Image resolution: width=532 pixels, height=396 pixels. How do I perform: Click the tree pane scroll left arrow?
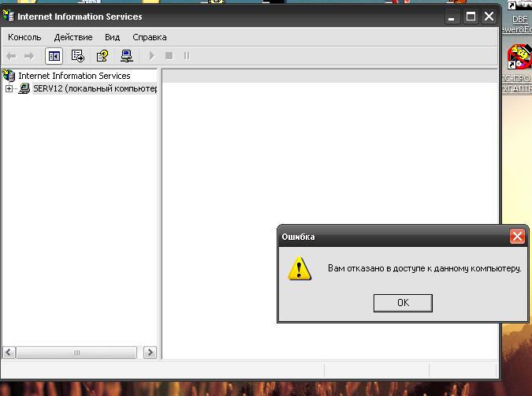point(9,353)
